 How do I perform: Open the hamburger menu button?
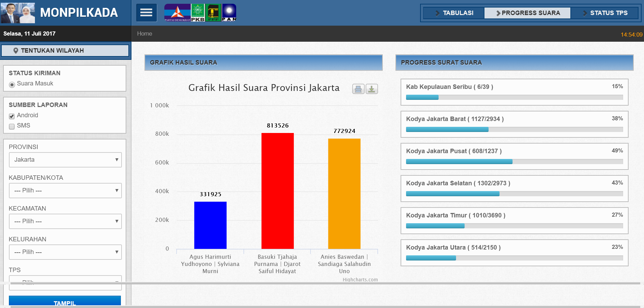coord(147,13)
